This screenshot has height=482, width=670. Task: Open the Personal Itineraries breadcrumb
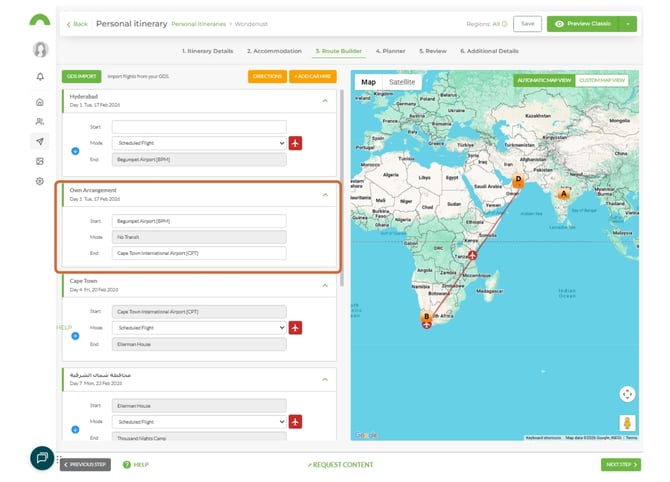click(x=198, y=24)
